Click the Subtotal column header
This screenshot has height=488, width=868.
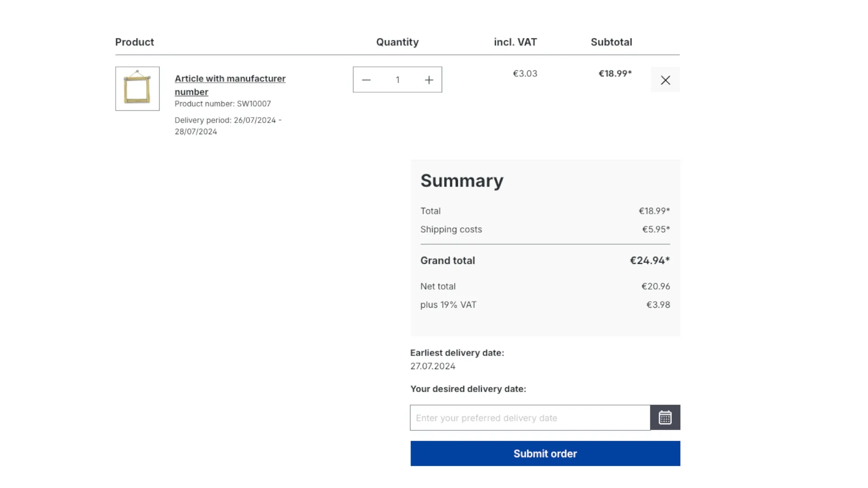tap(611, 42)
